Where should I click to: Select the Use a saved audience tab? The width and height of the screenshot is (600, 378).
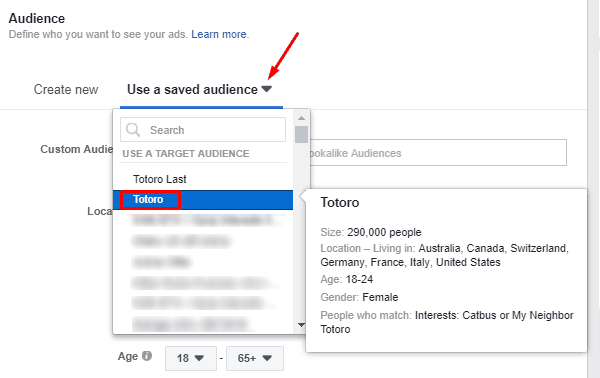tap(192, 90)
